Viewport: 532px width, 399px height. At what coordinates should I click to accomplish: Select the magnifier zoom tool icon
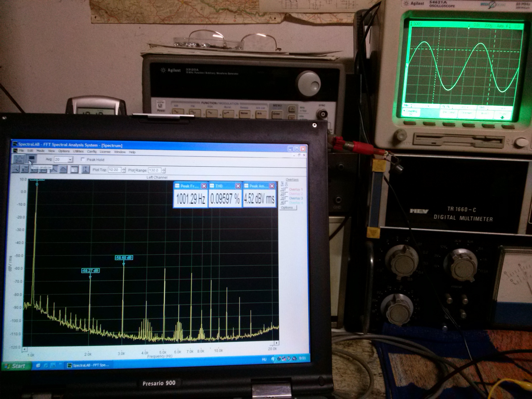(x=16, y=169)
